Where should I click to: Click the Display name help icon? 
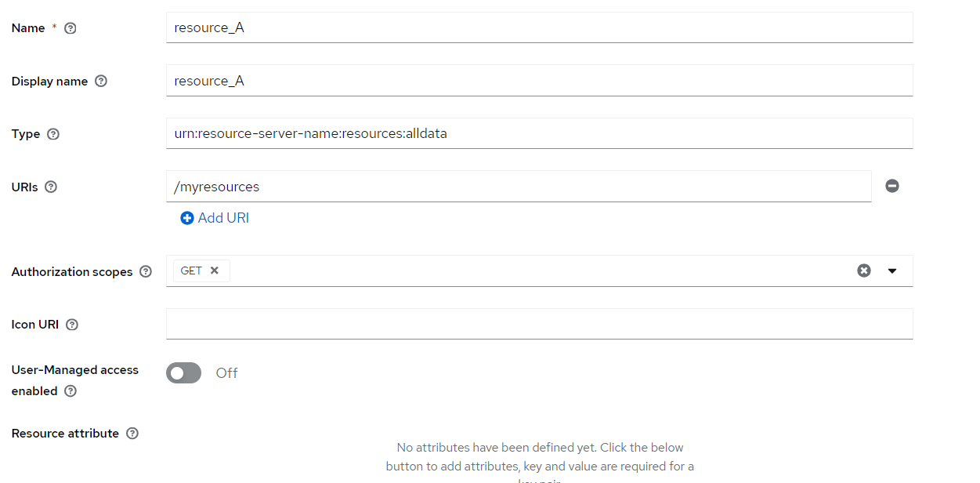coord(101,81)
